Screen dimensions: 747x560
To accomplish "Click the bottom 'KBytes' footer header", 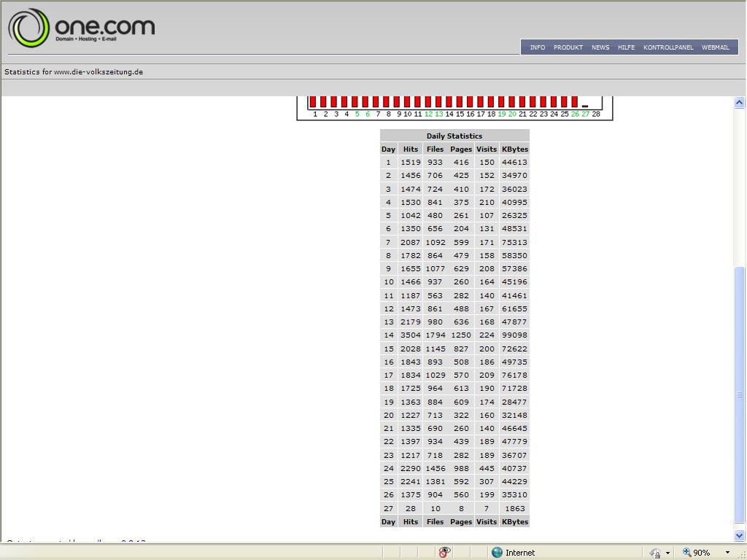I will (514, 521).
